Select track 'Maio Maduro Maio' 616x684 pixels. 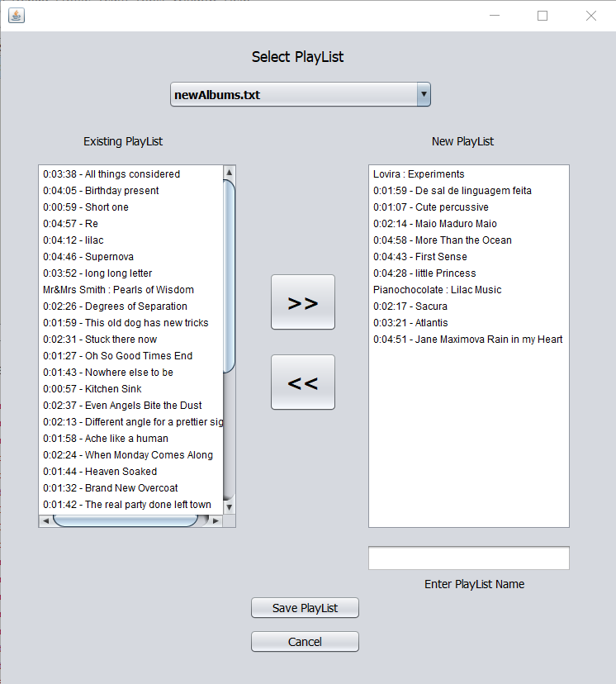pyautogui.click(x=469, y=224)
